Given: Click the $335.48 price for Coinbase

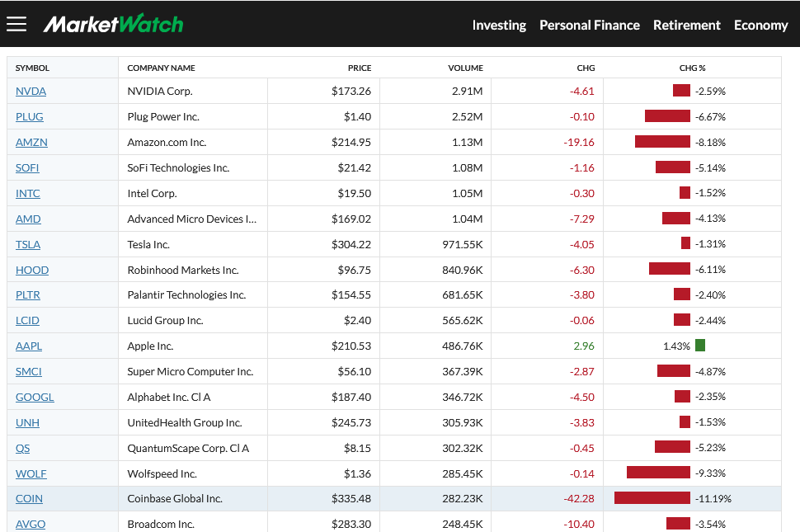Looking at the screenshot, I should (x=351, y=498).
